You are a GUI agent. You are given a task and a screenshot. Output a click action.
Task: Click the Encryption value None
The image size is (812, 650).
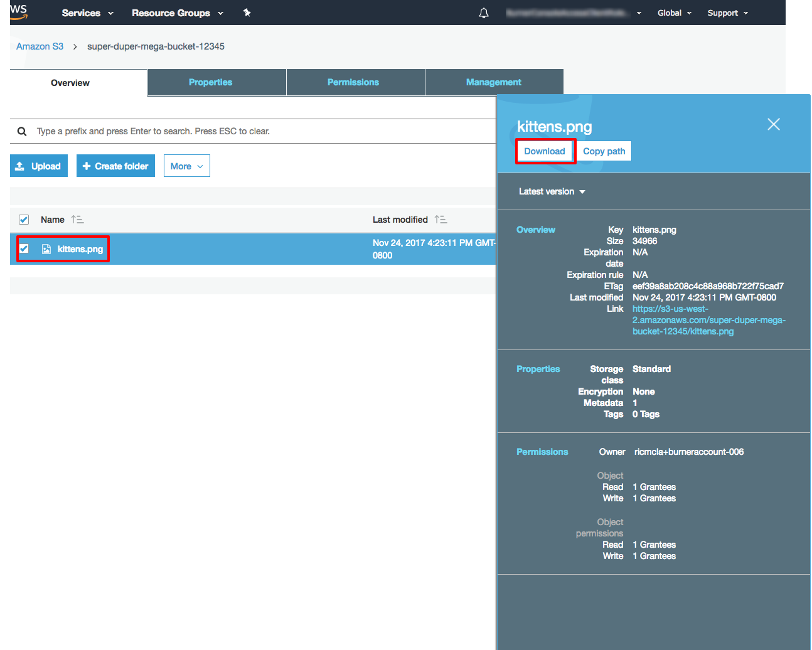[x=644, y=392]
